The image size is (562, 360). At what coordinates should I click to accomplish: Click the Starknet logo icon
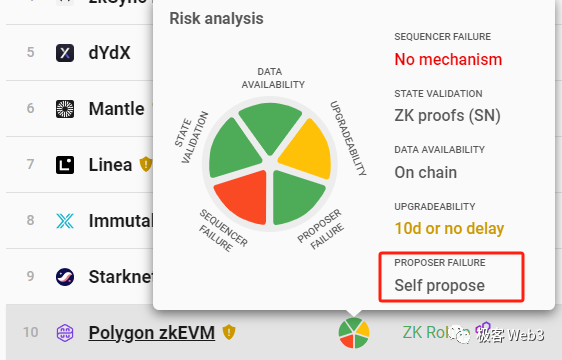pyautogui.click(x=65, y=277)
